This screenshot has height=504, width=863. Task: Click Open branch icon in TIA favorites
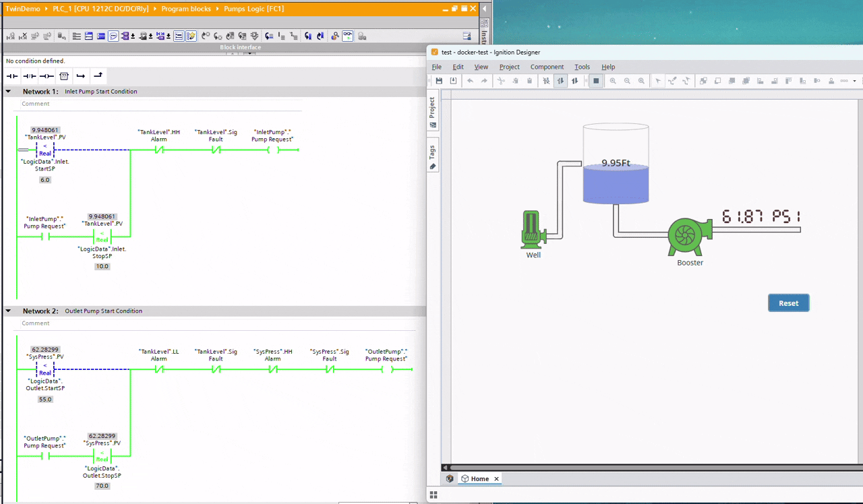(x=81, y=76)
